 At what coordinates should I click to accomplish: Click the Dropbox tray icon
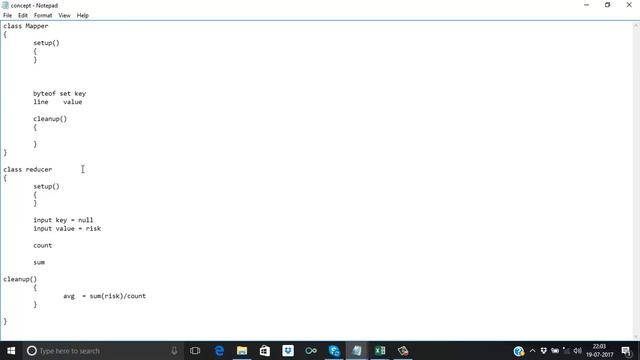(544, 351)
